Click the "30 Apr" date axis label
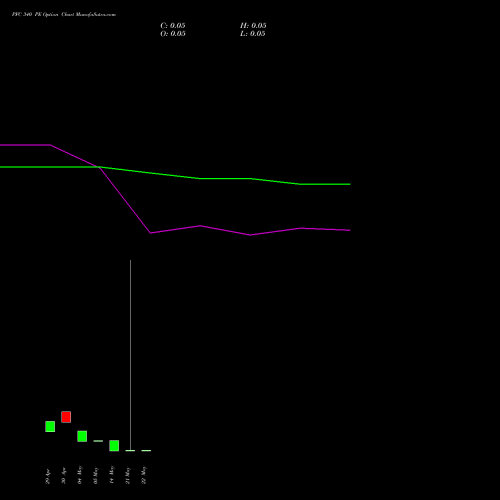Image resolution: width=500 pixels, height=500 pixels. (x=64, y=477)
